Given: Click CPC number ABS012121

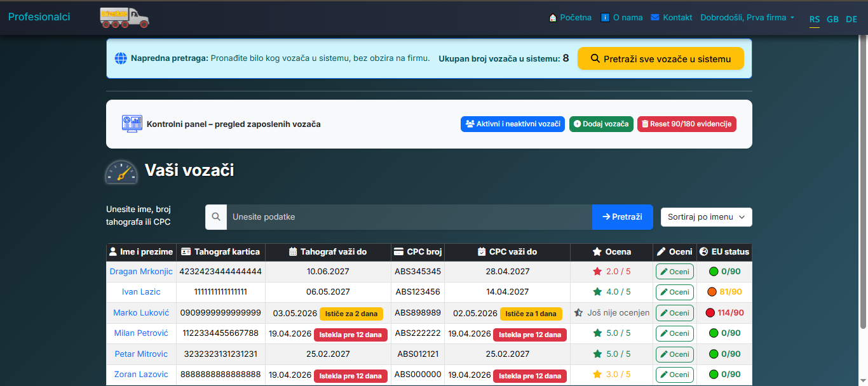Looking at the screenshot, I should (417, 354).
